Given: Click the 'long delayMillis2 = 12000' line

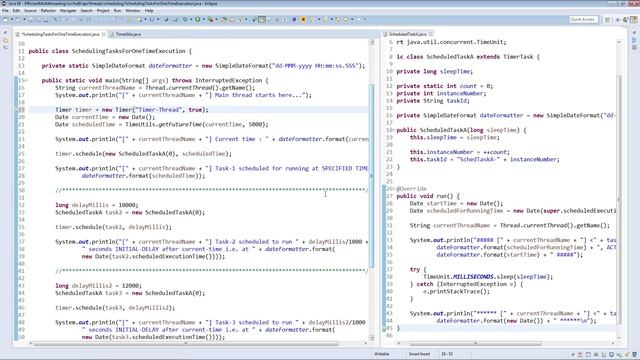Looking at the screenshot, I should click(98, 286).
